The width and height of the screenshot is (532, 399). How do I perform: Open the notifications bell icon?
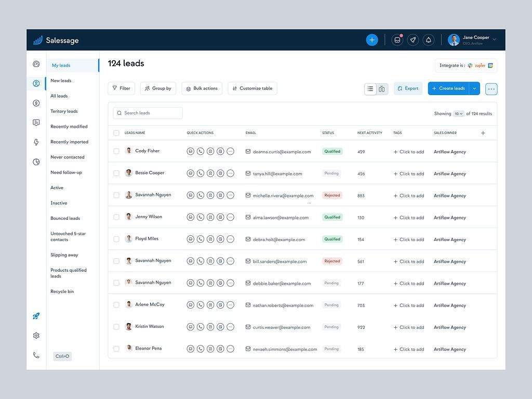[428, 39]
